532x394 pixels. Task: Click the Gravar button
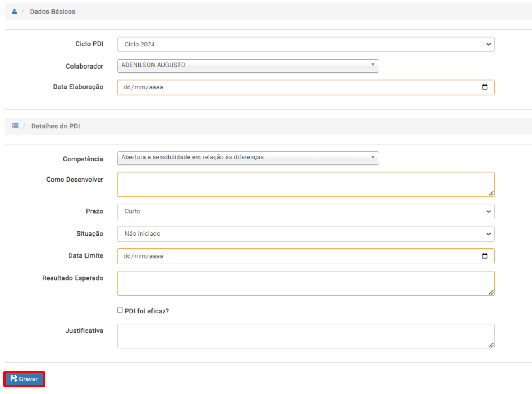[24, 379]
